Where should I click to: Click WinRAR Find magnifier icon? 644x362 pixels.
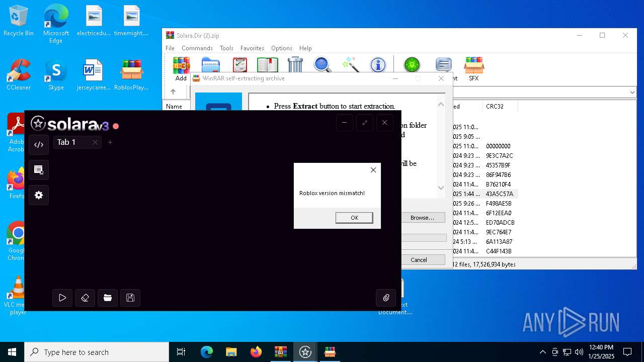[323, 65]
